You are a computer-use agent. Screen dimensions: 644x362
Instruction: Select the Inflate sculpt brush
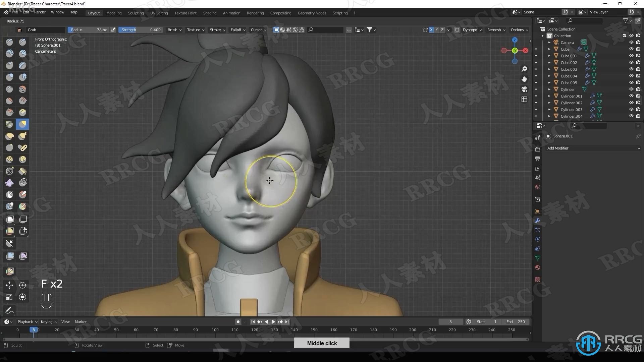point(9,77)
